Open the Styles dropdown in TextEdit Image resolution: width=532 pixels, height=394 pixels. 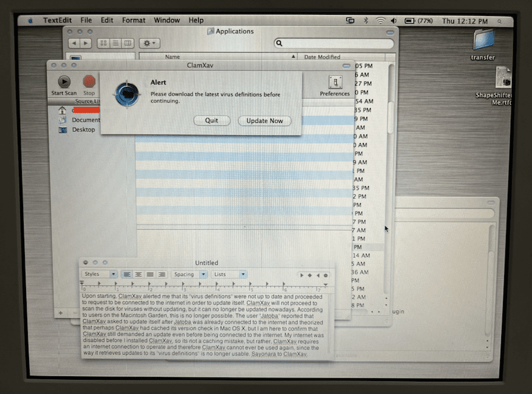click(99, 274)
